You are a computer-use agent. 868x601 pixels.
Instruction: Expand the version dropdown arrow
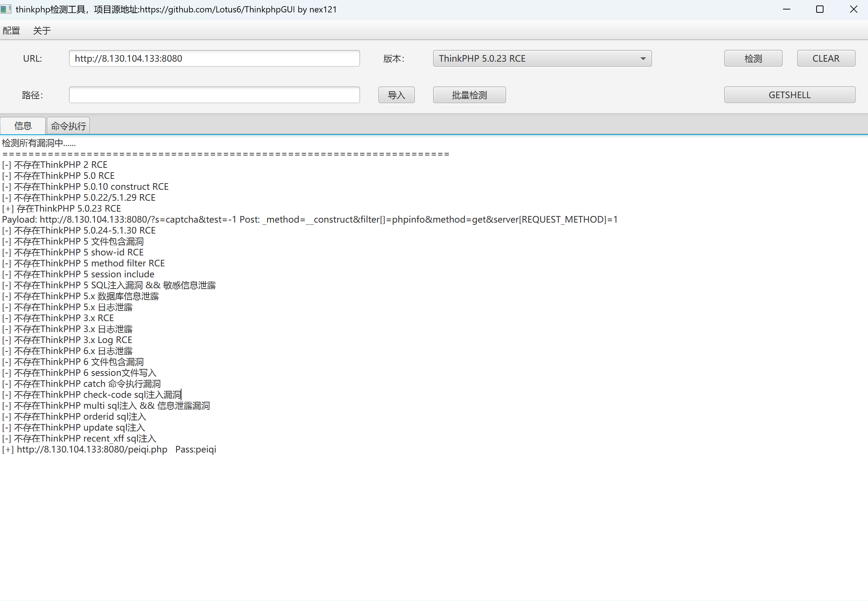tap(643, 58)
